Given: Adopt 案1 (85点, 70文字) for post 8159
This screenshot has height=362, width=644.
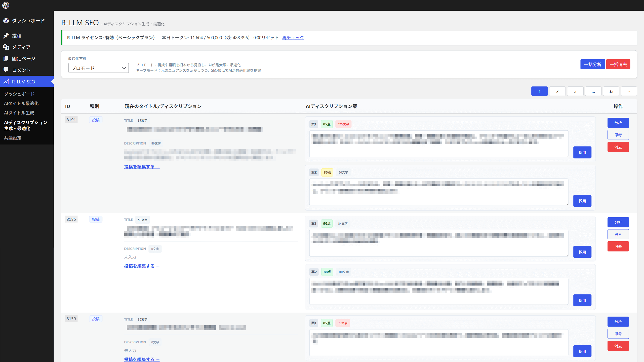Looking at the screenshot, I should 582,351.
